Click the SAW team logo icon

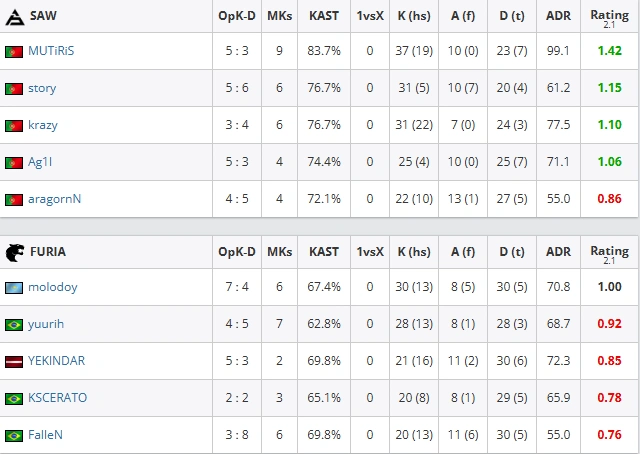(15, 17)
